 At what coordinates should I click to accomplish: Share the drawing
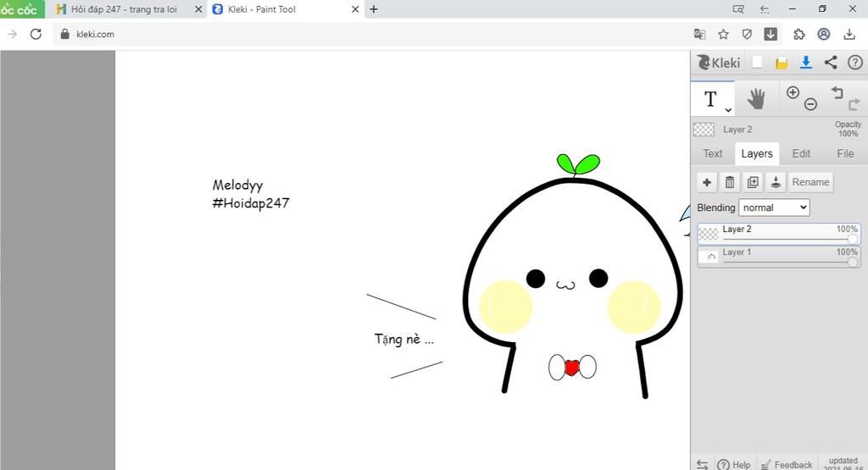click(831, 63)
